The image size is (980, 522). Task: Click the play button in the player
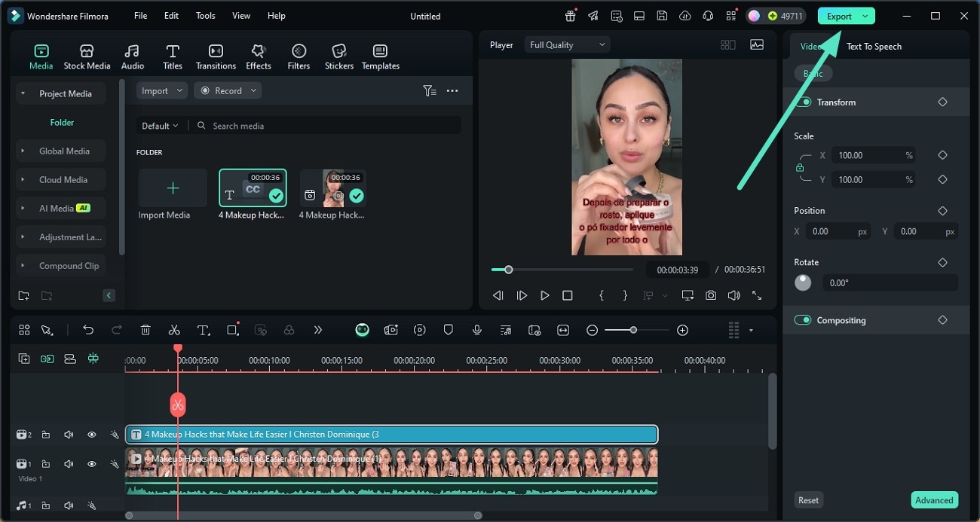click(x=545, y=295)
